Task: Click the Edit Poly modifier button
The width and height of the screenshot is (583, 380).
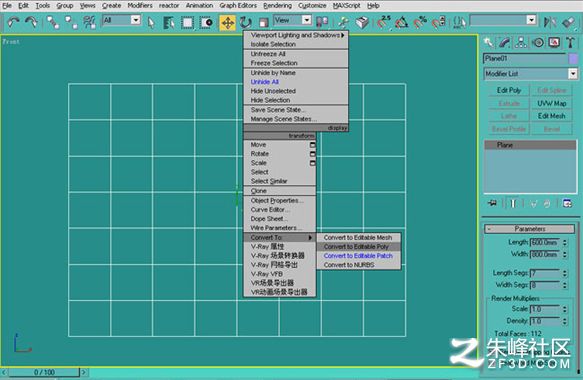Action: click(509, 90)
